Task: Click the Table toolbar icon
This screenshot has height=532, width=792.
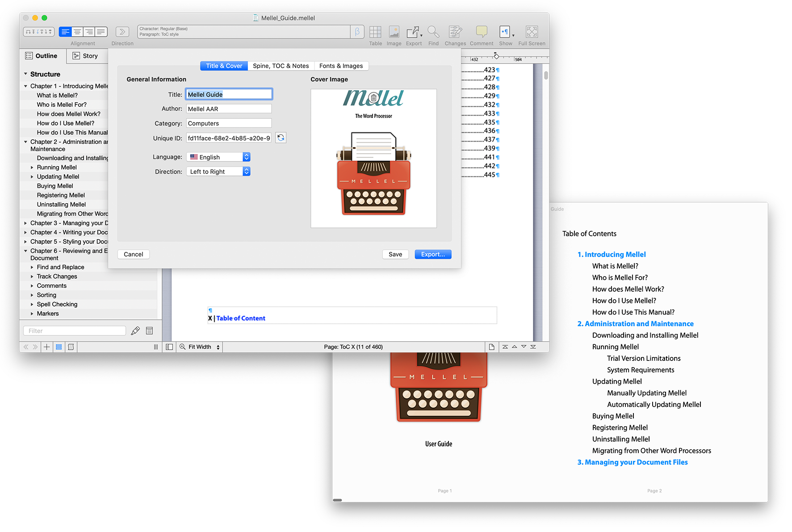Action: [x=375, y=32]
